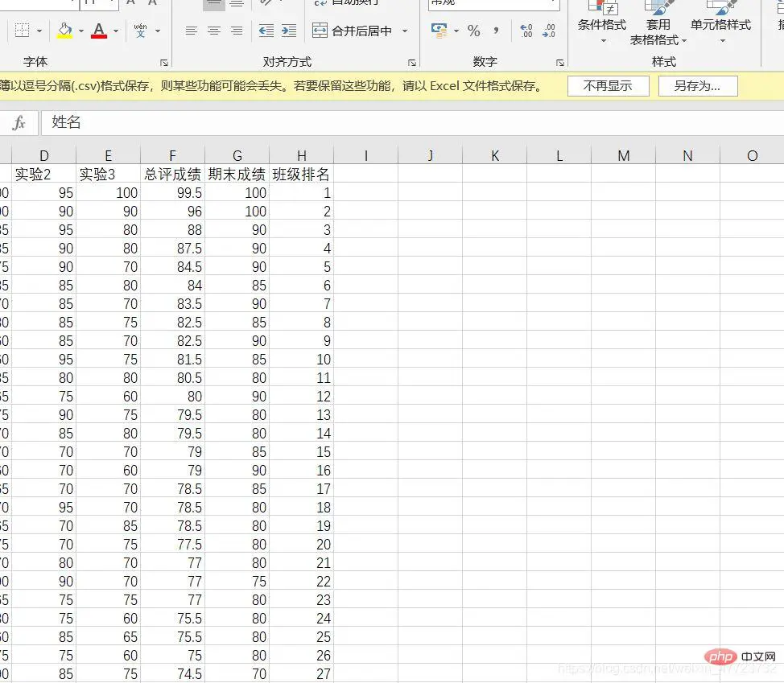Toggle 合并后居中 merge and center
This screenshot has width=784, height=683.
point(353,31)
